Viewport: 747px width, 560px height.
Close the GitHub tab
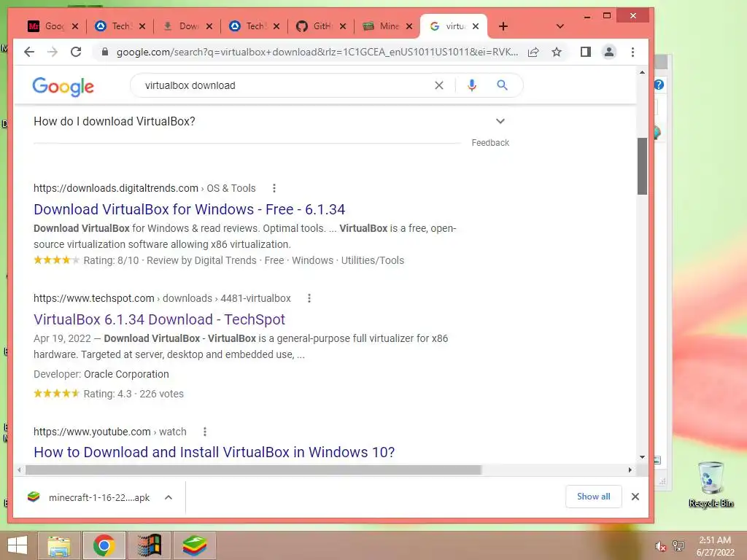click(343, 26)
